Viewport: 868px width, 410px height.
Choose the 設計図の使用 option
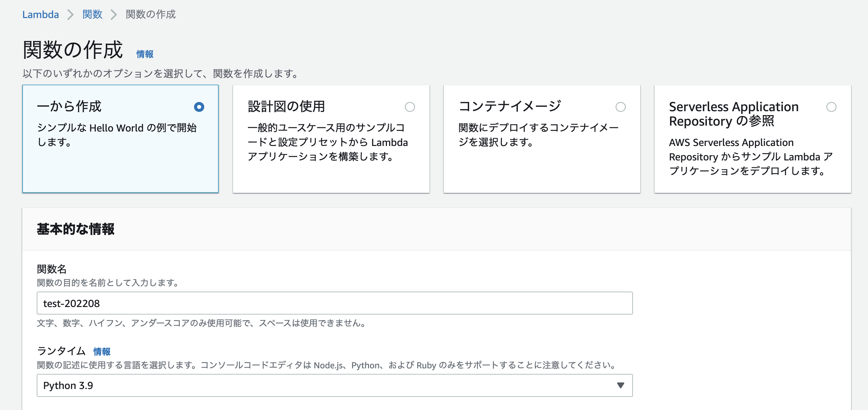(x=410, y=107)
